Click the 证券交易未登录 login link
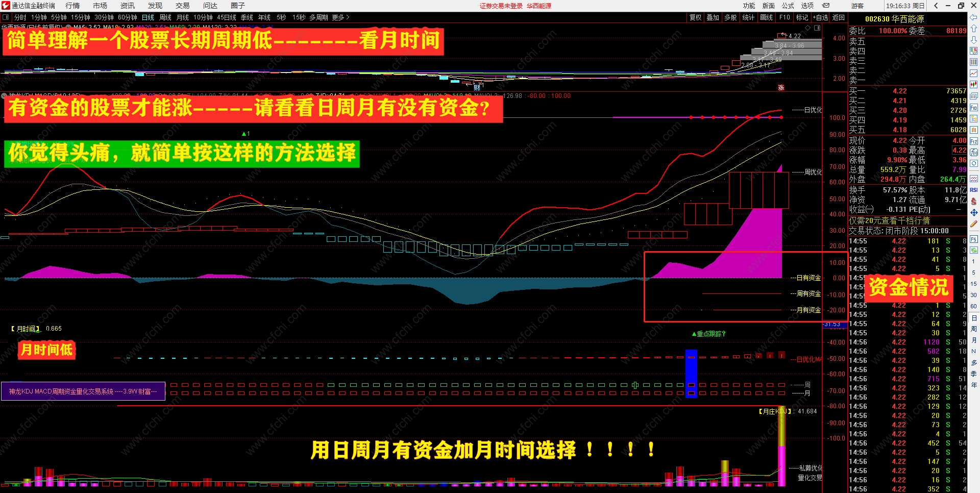The height and width of the screenshot is (493, 980). pos(501,6)
